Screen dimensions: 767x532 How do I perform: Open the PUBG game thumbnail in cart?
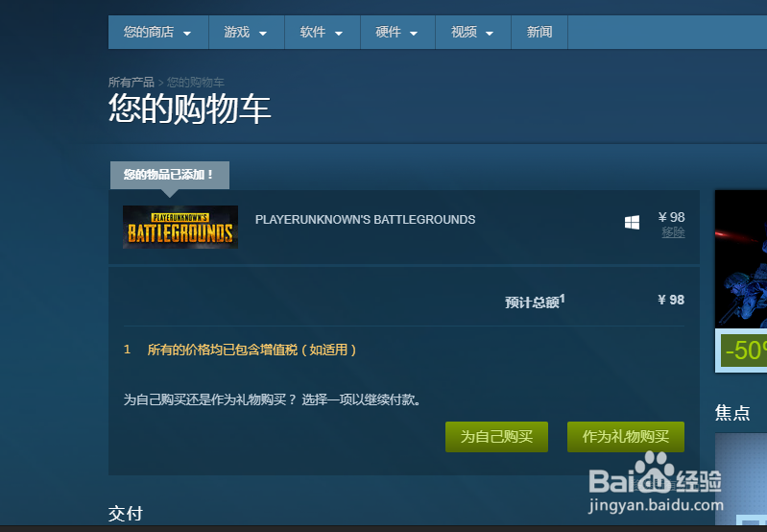(x=180, y=227)
